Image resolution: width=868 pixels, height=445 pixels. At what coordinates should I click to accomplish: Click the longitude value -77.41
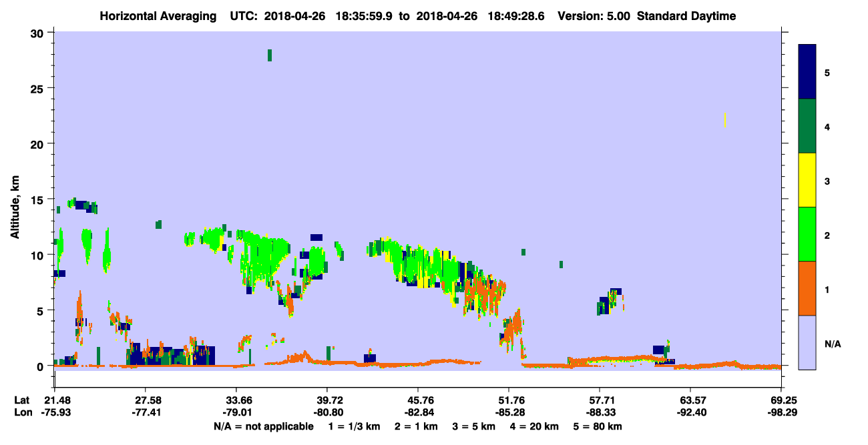point(145,413)
